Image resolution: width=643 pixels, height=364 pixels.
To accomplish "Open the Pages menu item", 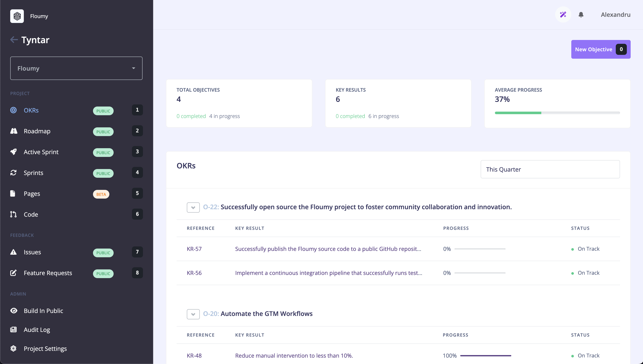I will coord(32,193).
